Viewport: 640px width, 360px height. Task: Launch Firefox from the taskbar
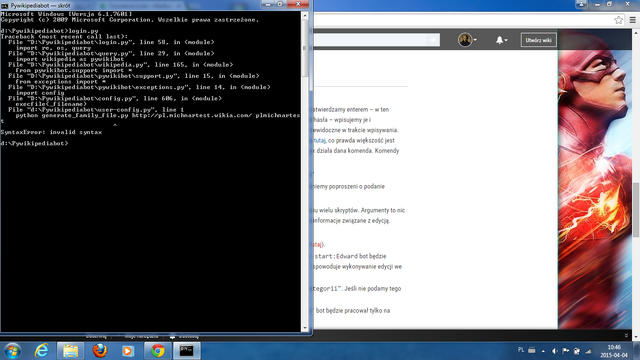[x=99, y=351]
